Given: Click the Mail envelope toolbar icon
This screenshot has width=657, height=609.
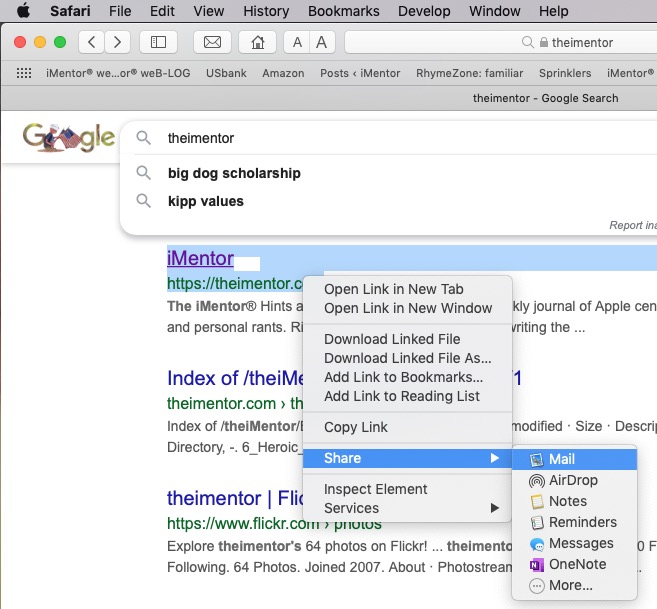Looking at the screenshot, I should click(x=212, y=42).
